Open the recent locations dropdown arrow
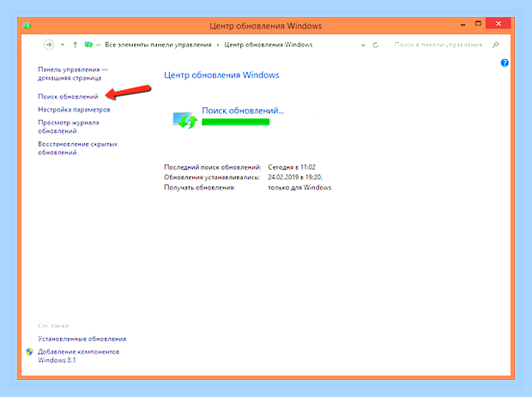The width and height of the screenshot is (532, 397). pos(63,45)
